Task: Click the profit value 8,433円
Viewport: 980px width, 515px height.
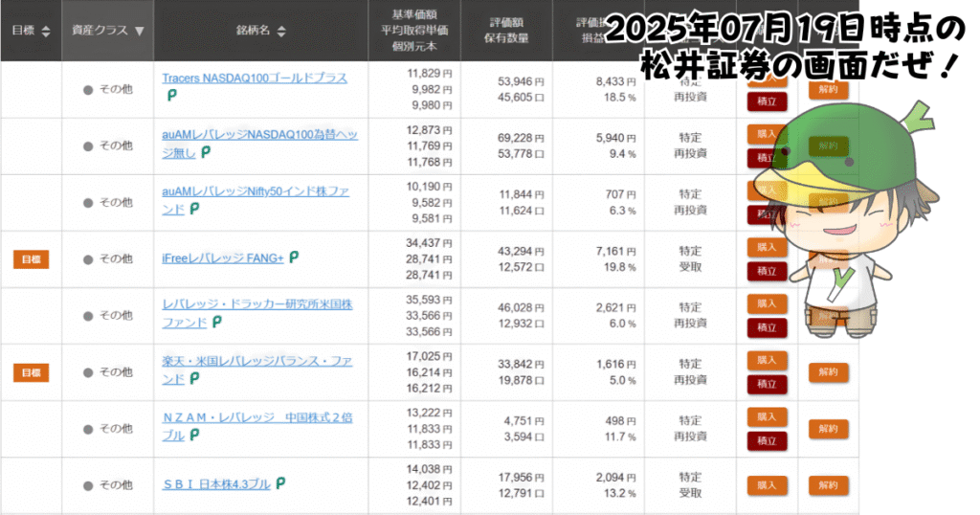Action: [615, 82]
